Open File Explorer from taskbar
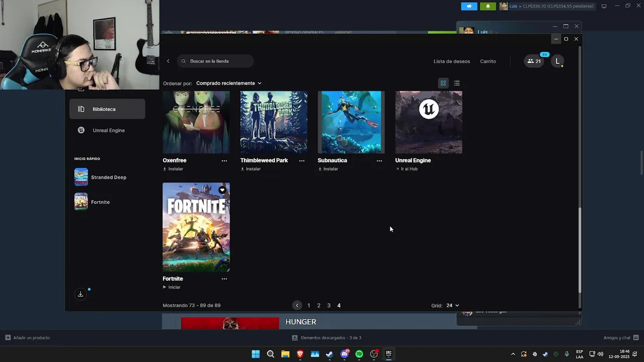 coord(285,354)
